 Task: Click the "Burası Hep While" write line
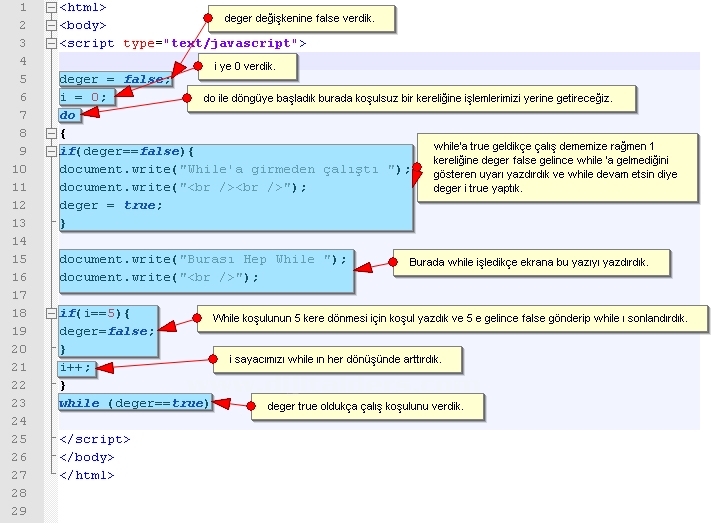(203, 259)
